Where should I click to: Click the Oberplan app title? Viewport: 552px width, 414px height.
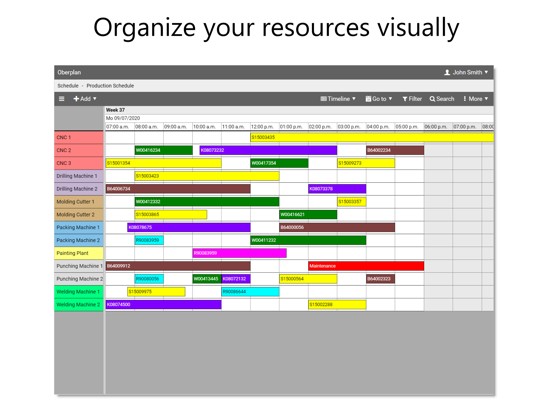[x=69, y=72]
